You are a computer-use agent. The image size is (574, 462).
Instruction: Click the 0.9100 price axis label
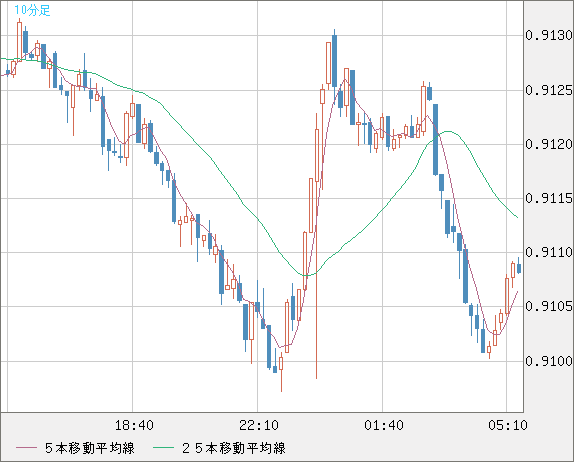(x=549, y=361)
